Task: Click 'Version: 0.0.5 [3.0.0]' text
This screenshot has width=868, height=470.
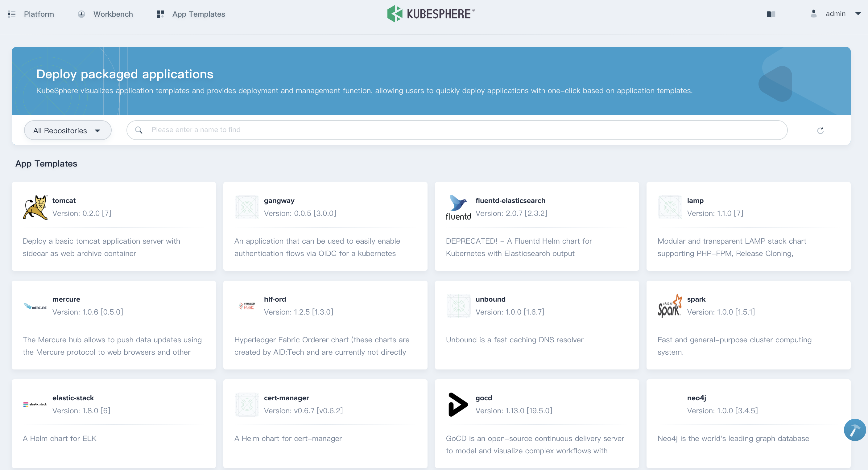Action: coord(300,213)
